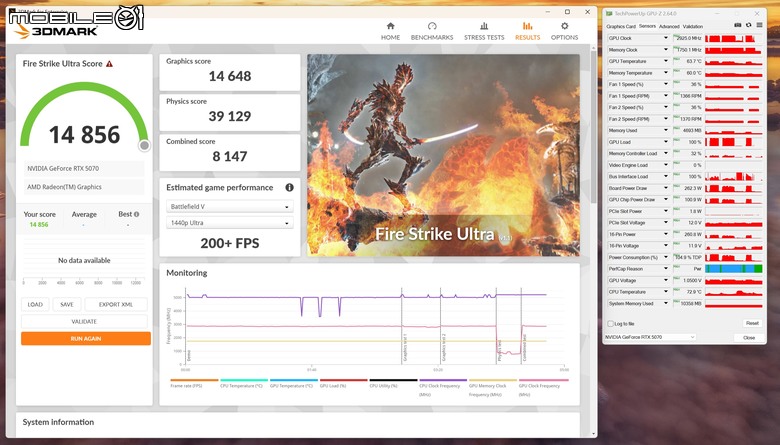Open the 1440p Ultra resolution dropdown

click(229, 223)
